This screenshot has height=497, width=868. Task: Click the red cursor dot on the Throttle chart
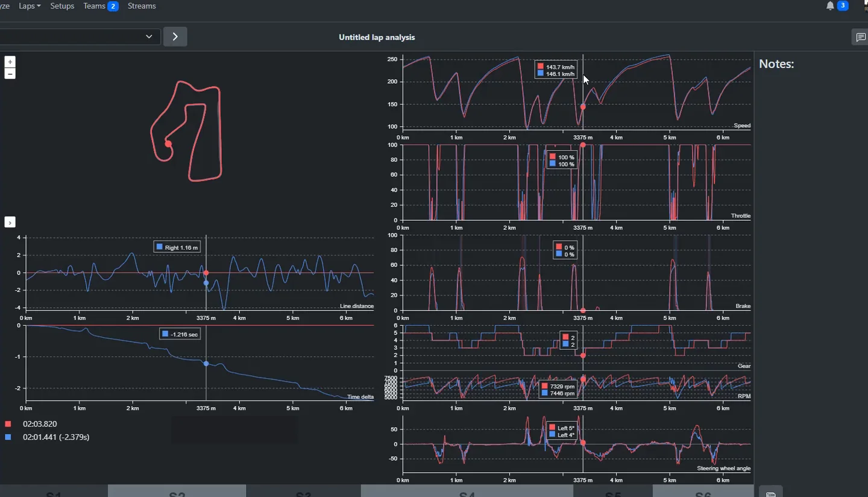point(583,145)
